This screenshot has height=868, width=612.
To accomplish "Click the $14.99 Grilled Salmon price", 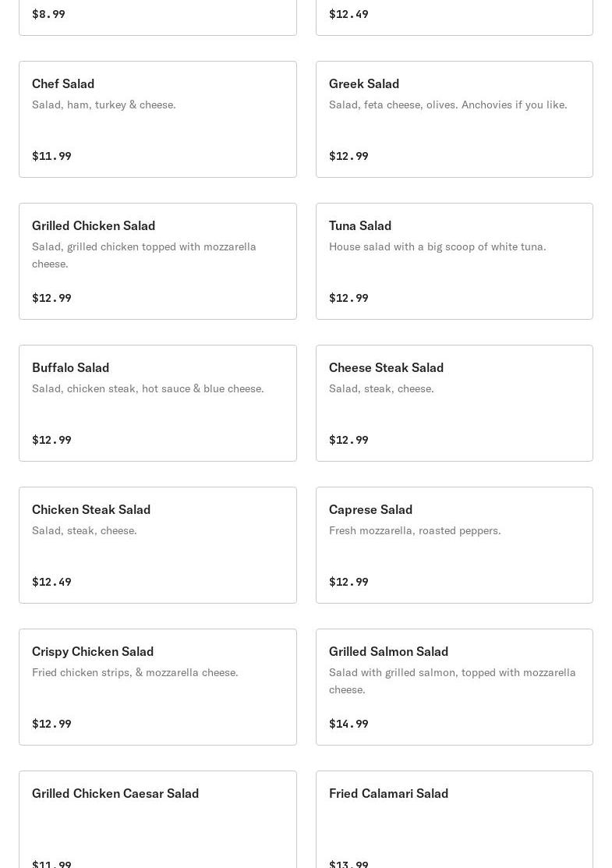I will click(x=348, y=724).
